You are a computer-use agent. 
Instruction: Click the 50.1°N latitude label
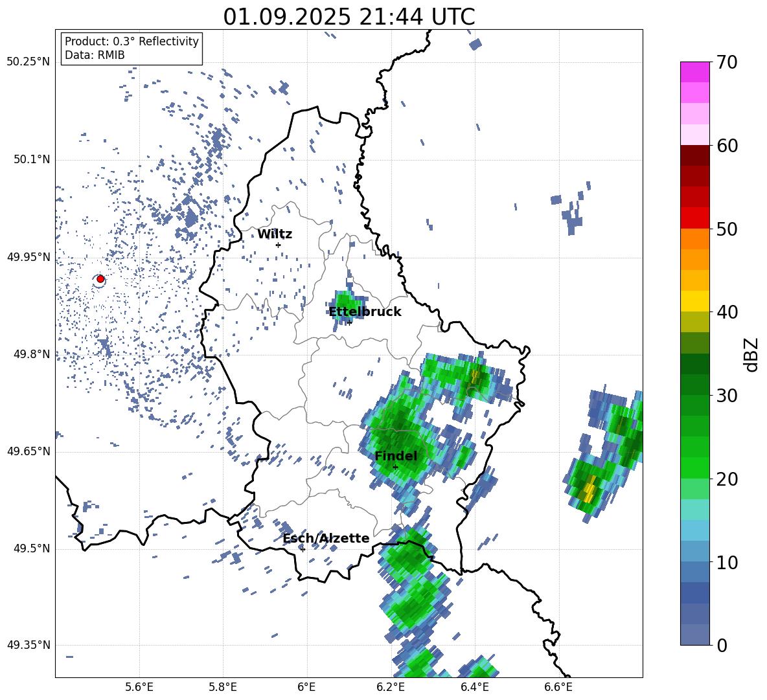point(32,160)
